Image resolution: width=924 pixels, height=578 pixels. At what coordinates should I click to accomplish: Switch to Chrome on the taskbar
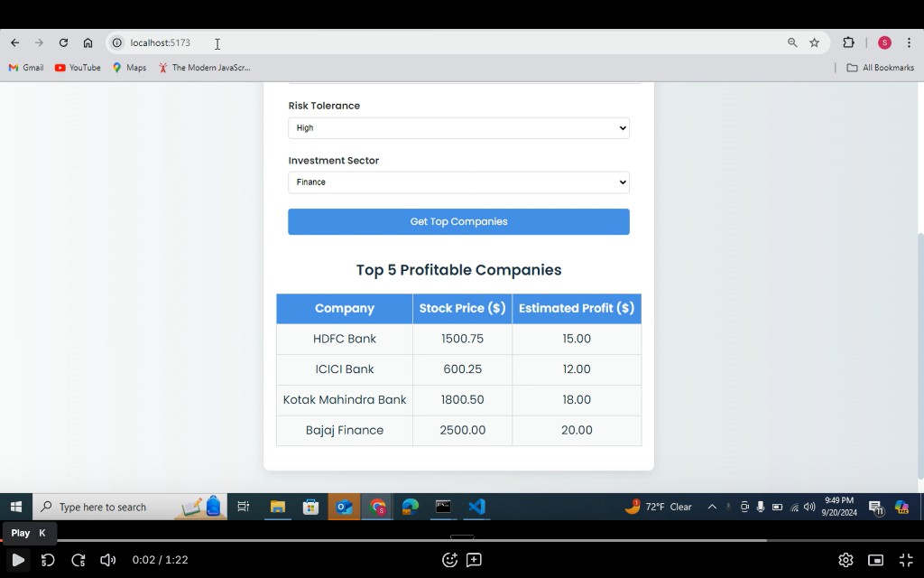click(377, 507)
